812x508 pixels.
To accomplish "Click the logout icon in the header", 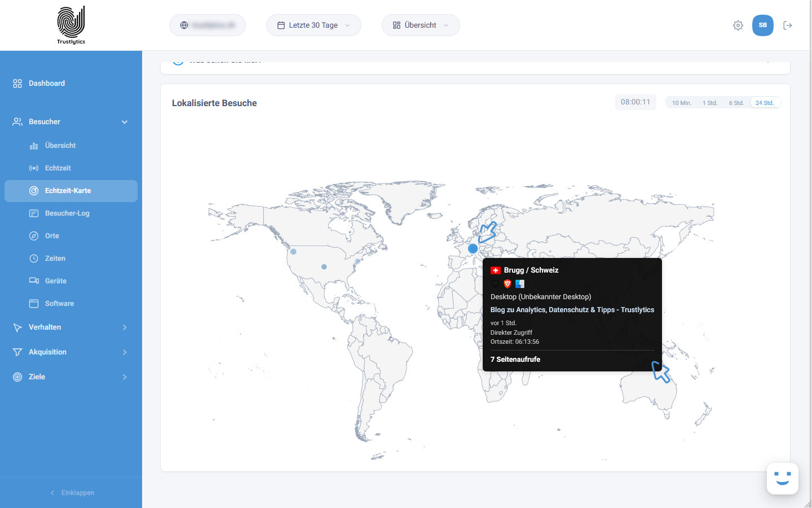I will click(788, 25).
